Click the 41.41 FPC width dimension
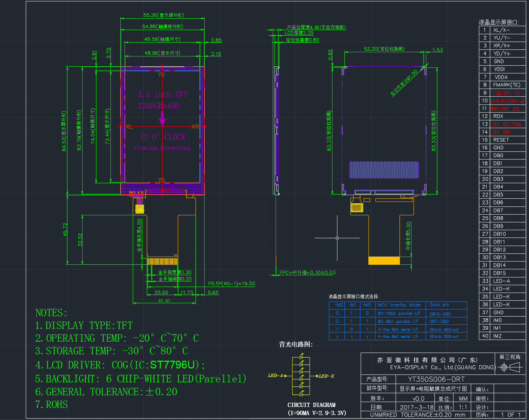 click(164, 301)
